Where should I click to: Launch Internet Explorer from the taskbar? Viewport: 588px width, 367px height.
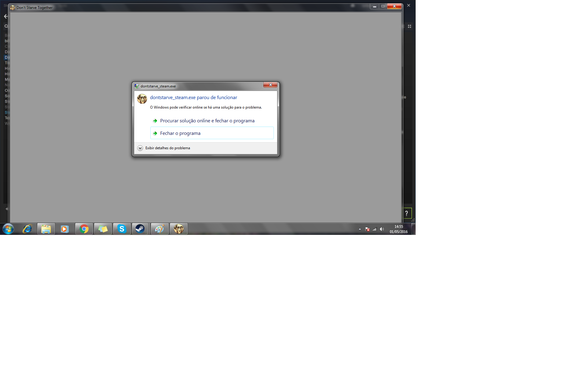[27, 229]
